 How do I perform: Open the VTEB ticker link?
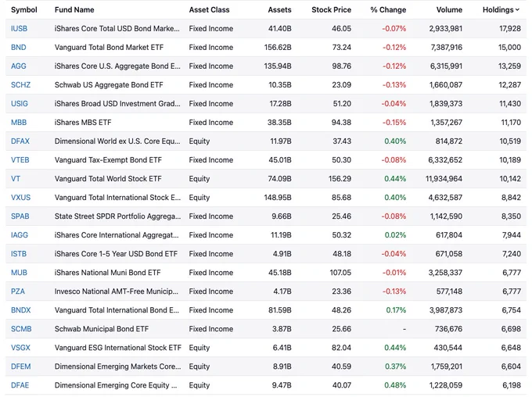[x=20, y=160]
